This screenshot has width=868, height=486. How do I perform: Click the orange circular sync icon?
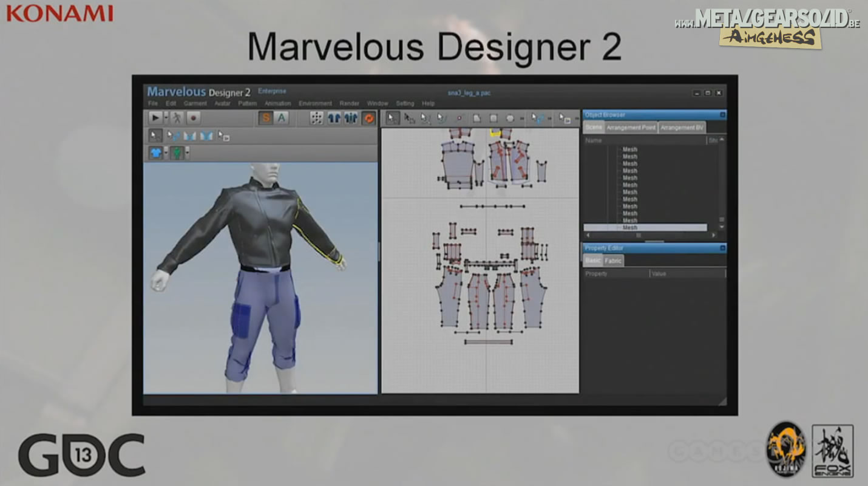tap(369, 118)
